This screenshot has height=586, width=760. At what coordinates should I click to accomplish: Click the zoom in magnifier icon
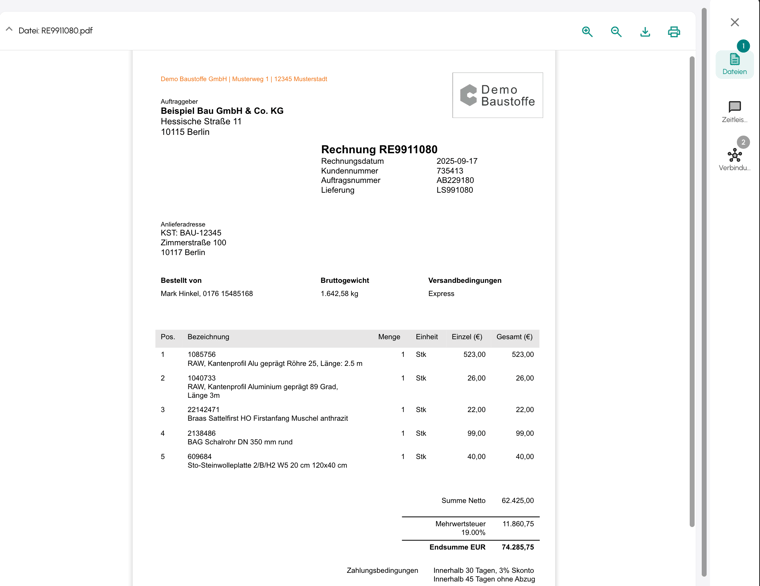pyautogui.click(x=587, y=31)
